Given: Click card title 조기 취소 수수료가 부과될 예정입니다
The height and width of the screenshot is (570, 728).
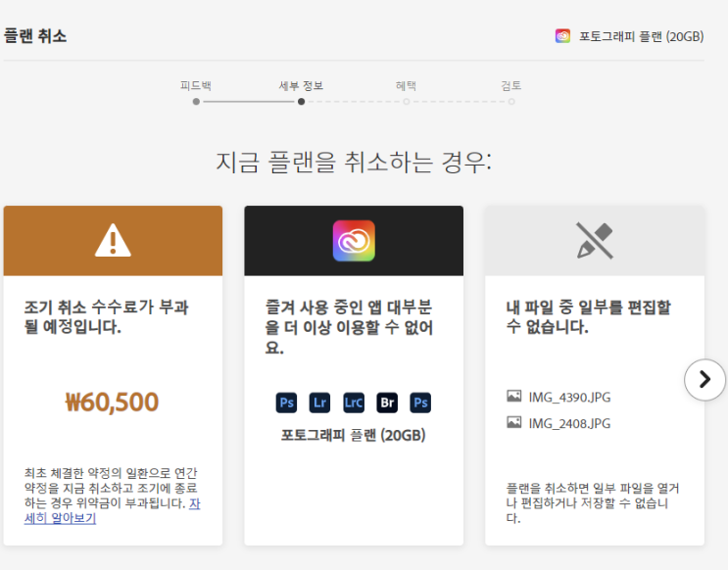Looking at the screenshot, I should tap(107, 316).
